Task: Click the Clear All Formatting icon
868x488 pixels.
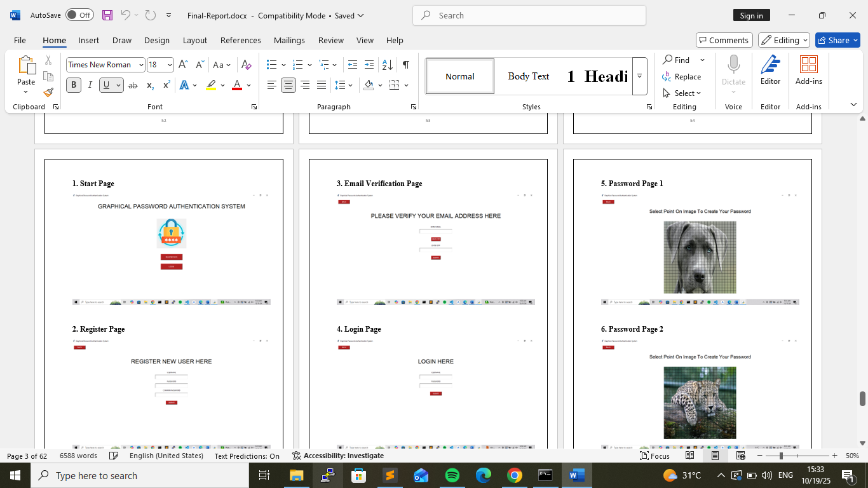Action: pyautogui.click(x=247, y=65)
